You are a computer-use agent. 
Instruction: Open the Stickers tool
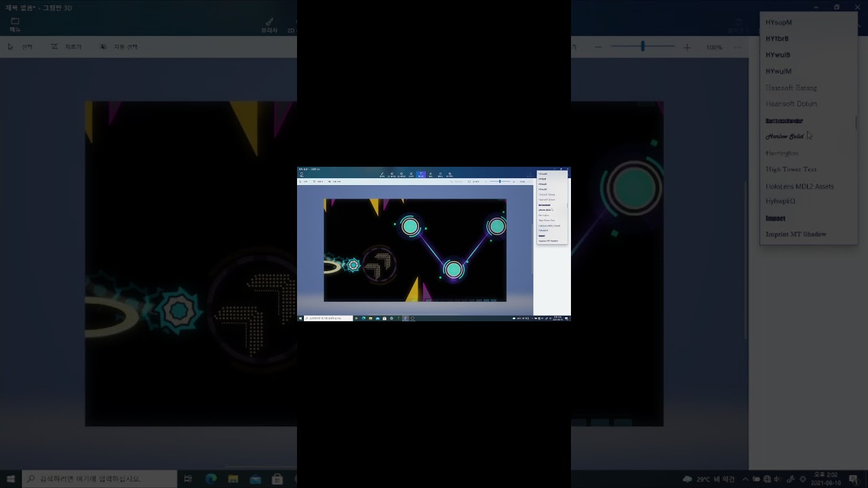click(x=411, y=174)
